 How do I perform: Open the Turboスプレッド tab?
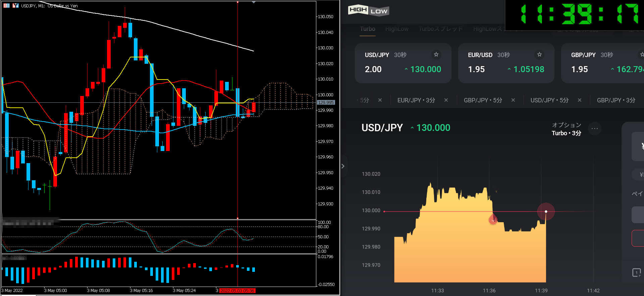[440, 29]
